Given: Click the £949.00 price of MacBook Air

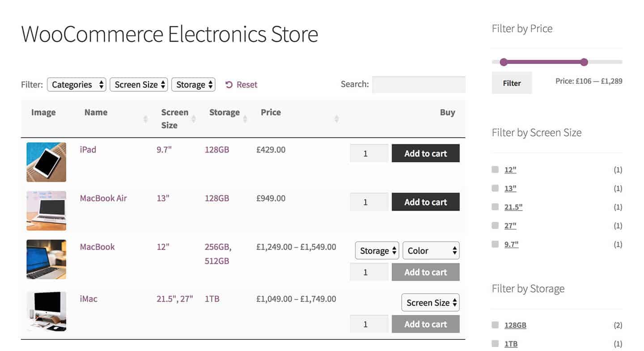Looking at the screenshot, I should [271, 198].
